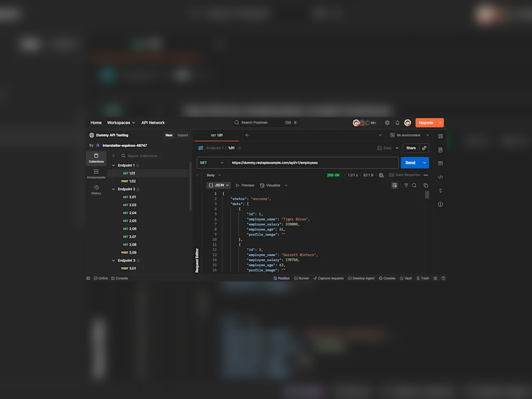
Task: Open notifications bell icon
Action: point(397,123)
